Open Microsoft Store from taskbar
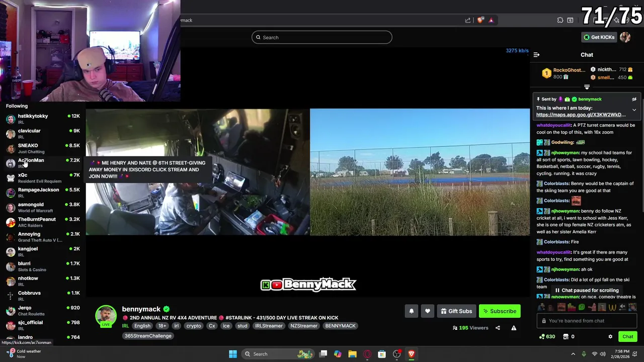Viewport: 644px width, 362px height. click(382, 354)
